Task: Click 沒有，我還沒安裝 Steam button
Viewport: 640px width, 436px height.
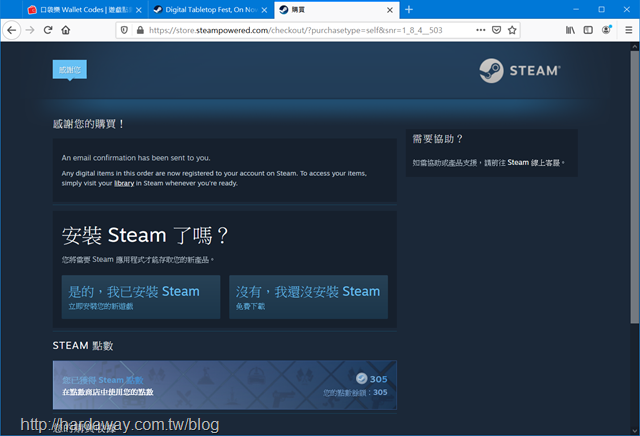Action: (308, 297)
